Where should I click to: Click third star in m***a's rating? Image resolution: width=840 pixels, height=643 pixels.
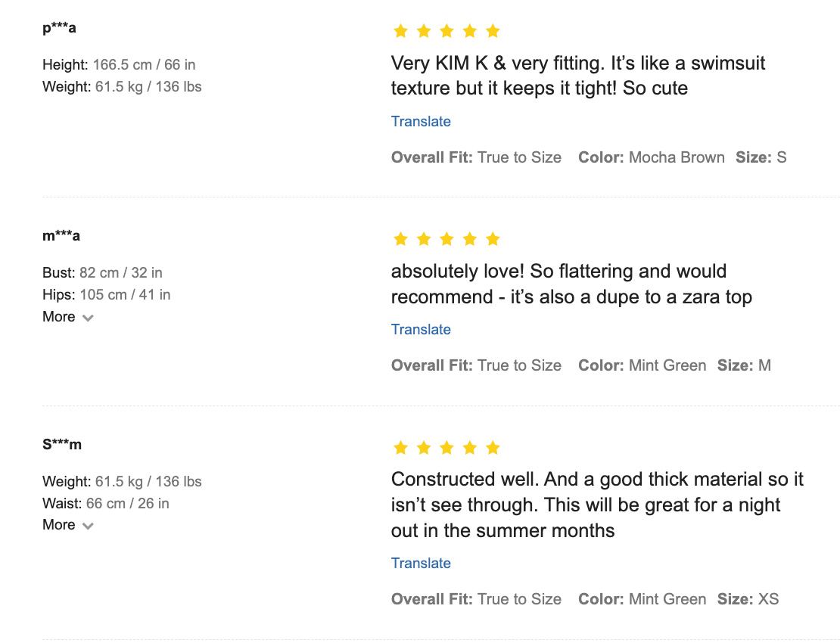click(446, 239)
